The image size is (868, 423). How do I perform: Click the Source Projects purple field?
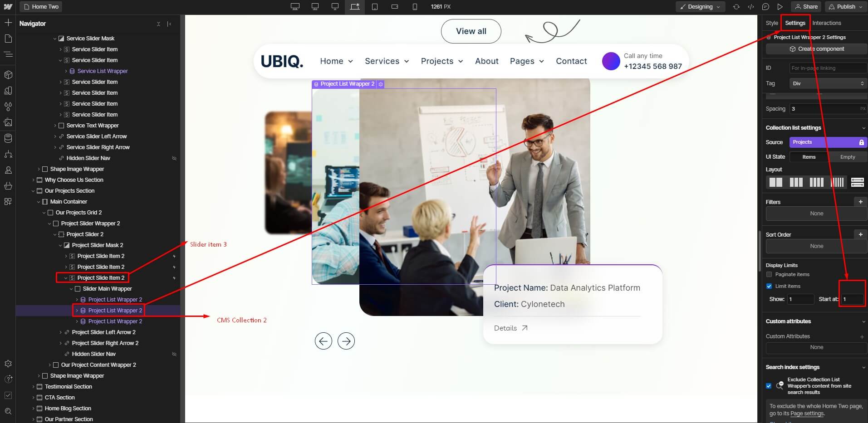click(828, 142)
